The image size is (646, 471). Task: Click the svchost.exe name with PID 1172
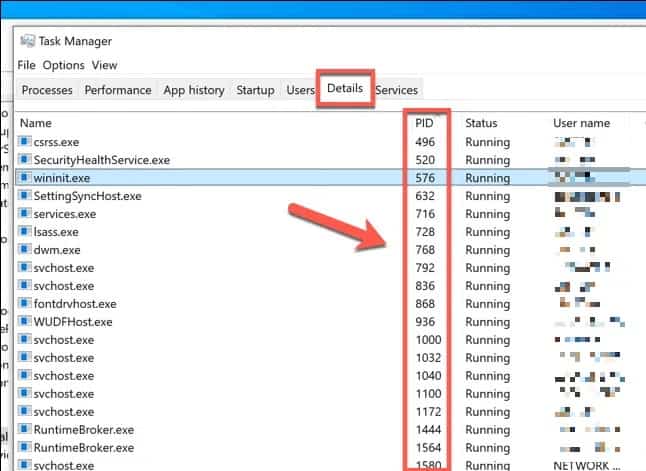click(x=63, y=412)
